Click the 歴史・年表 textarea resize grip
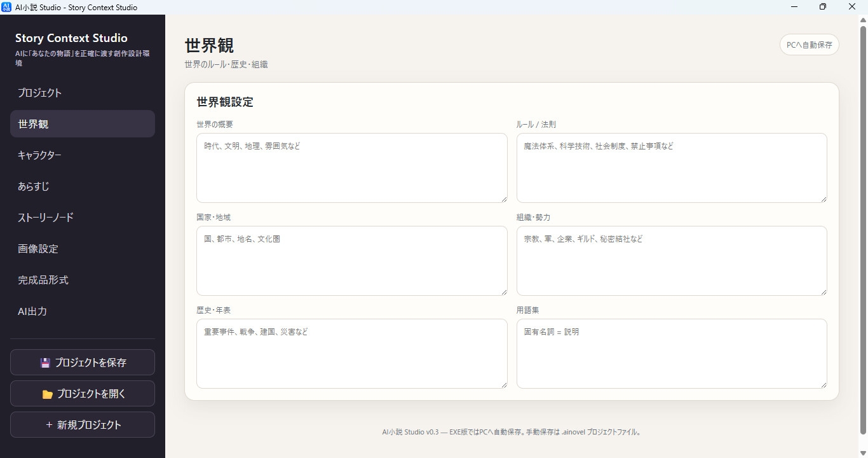The image size is (868, 458). [504, 385]
